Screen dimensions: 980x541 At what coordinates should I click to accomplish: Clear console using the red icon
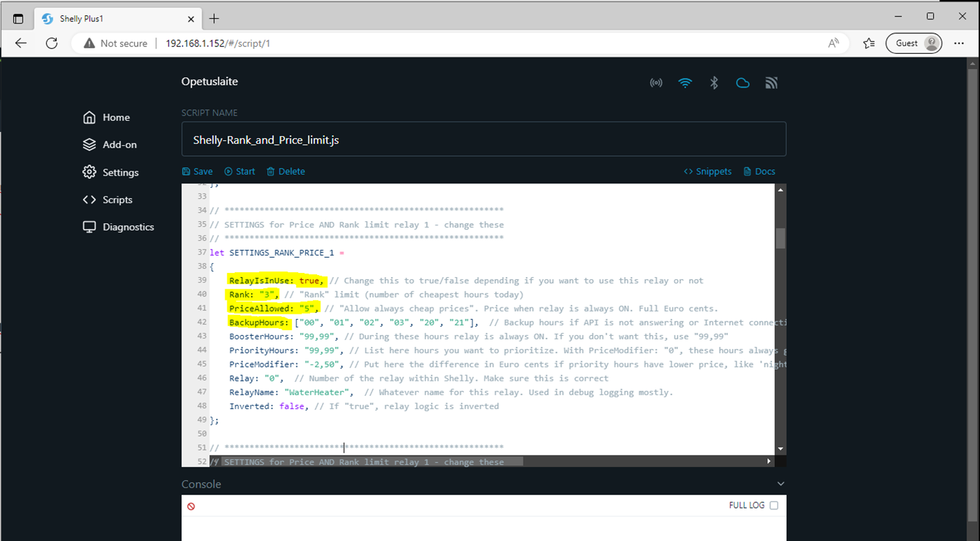click(191, 506)
